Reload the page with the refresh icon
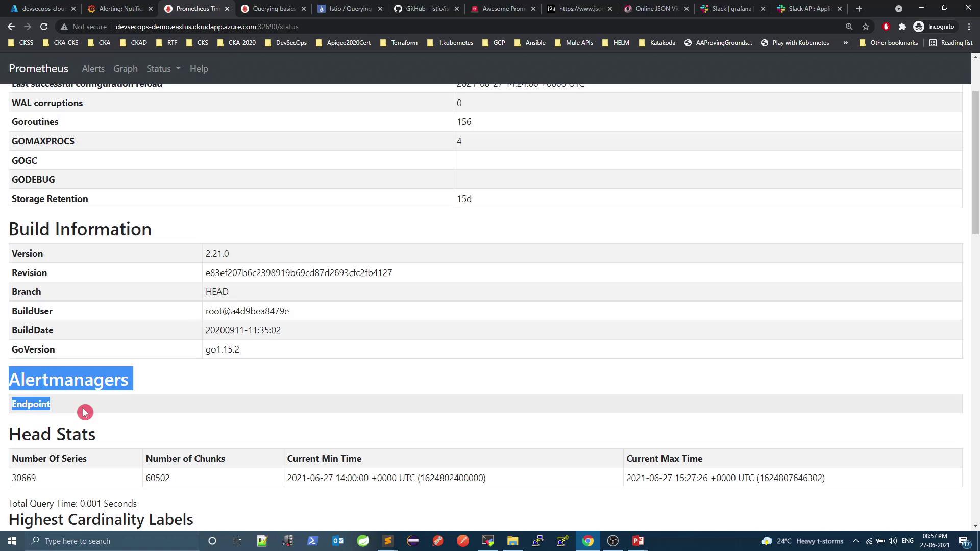The image size is (980, 551). tap(44, 27)
